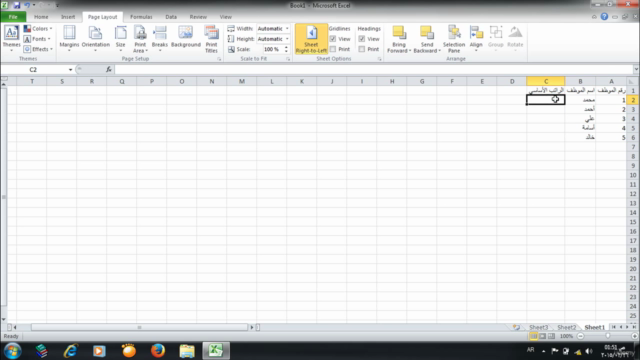Open Scale to Fit dialog launcher
Screen dimensions: 640x360
point(288,59)
